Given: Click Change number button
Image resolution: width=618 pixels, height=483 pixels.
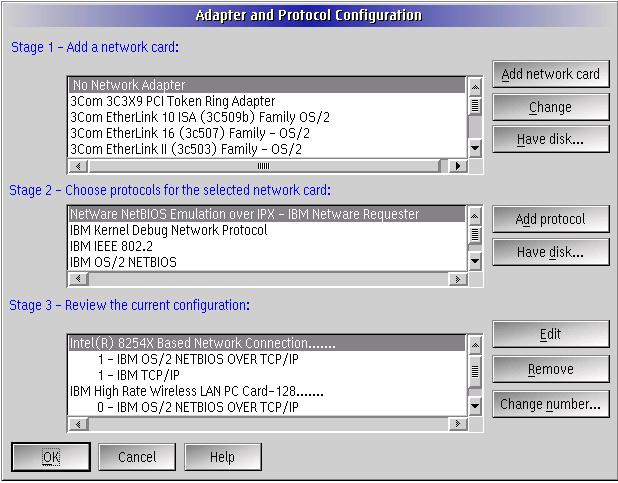Looking at the screenshot, I should pos(551,404).
